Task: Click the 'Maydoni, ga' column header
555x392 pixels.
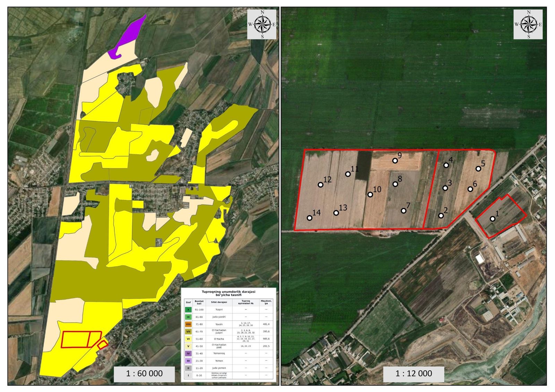Action: (266, 302)
